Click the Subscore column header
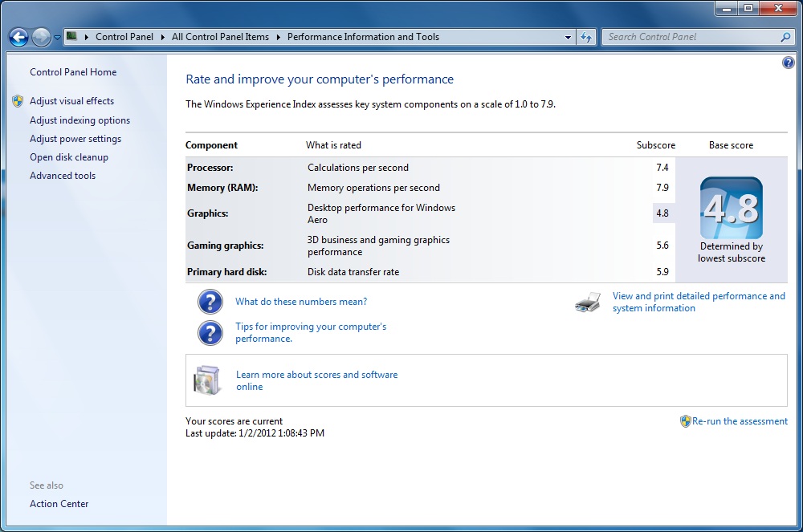Viewport: 803px width, 532px height. point(656,145)
